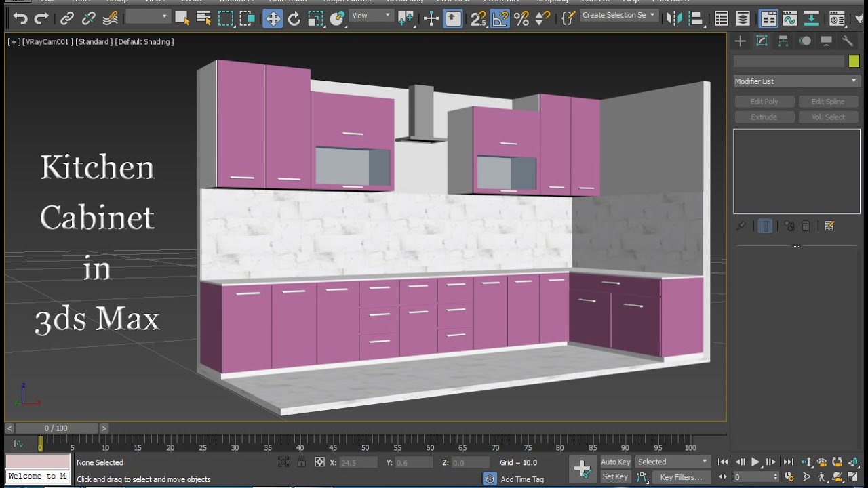Toggle the Scene Explorer icon

[x=722, y=18]
